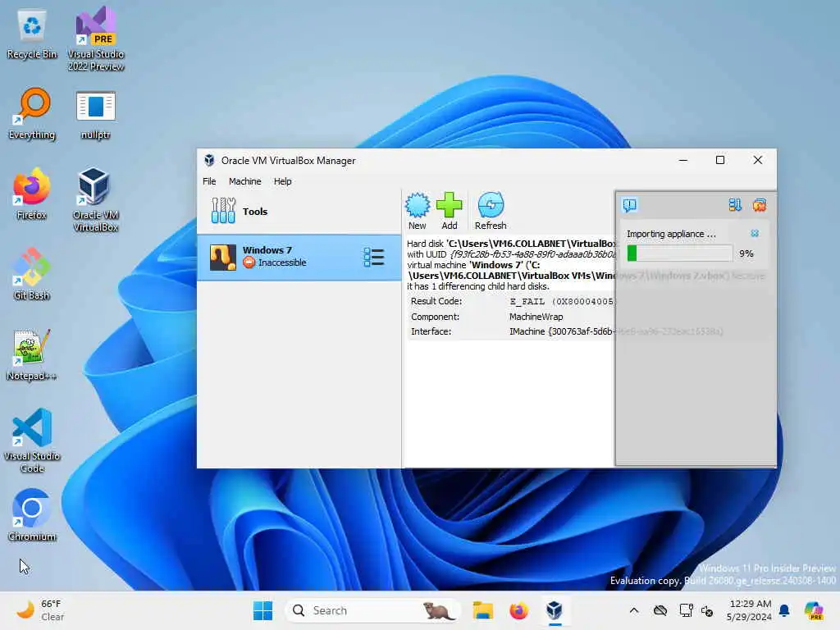
Task: Click the cloud sync tray icon
Action: (660, 610)
